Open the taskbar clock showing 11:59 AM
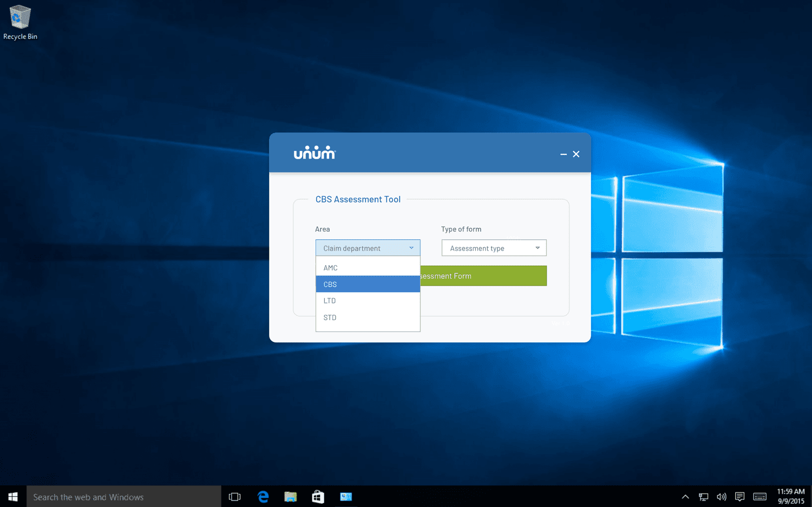Image resolution: width=812 pixels, height=507 pixels. [791, 497]
